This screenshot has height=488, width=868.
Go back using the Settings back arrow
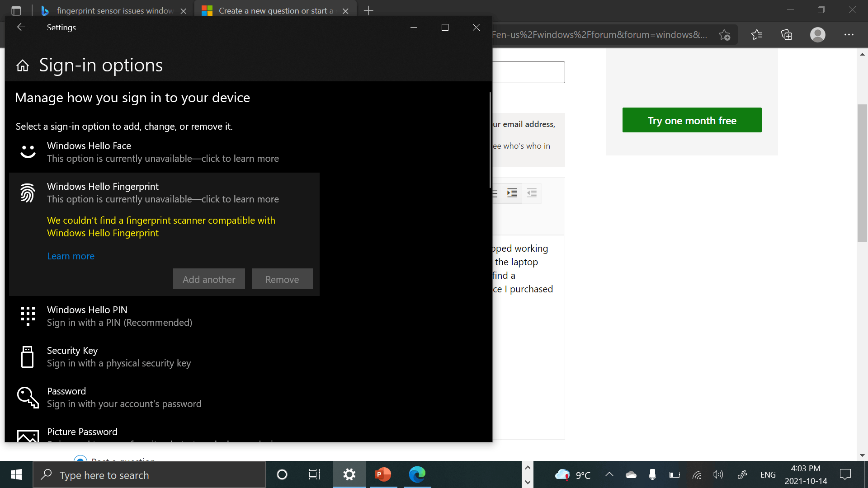(21, 27)
